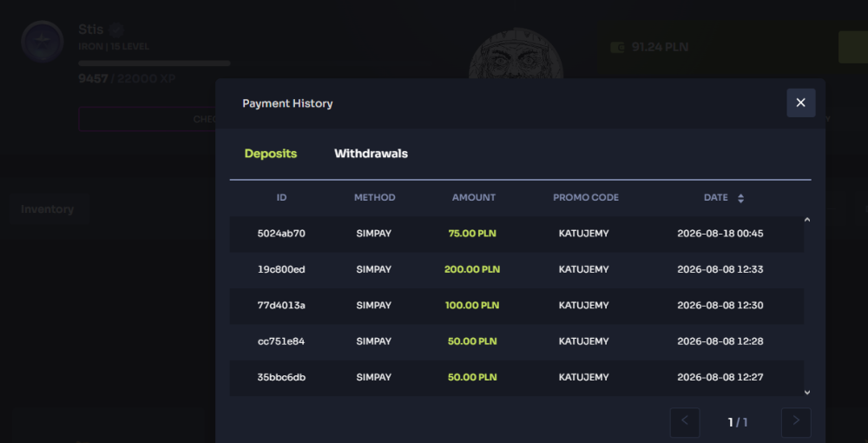Click the XP progress bar
The image size is (868, 443).
click(155, 63)
